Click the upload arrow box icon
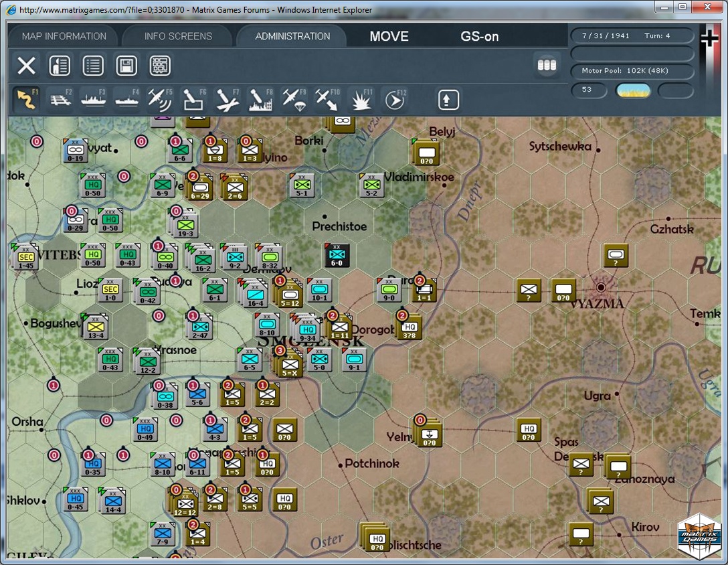The height and width of the screenshot is (565, 728). pyautogui.click(x=448, y=100)
